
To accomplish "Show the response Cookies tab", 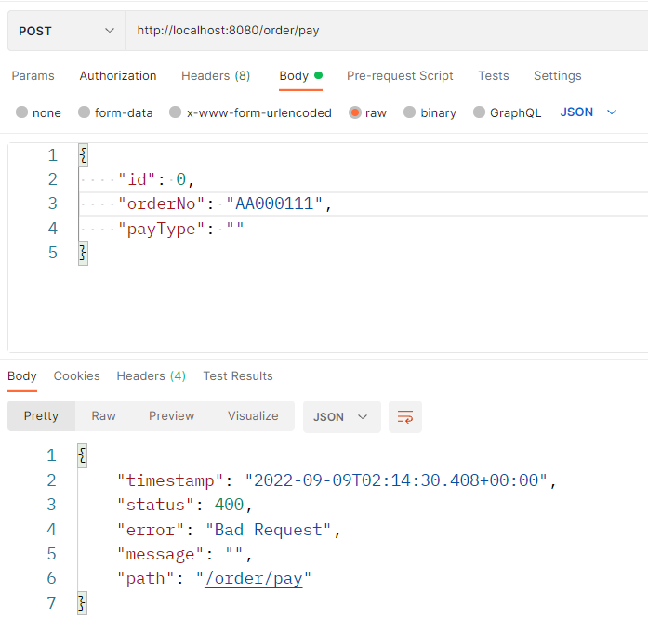I will click(76, 375).
